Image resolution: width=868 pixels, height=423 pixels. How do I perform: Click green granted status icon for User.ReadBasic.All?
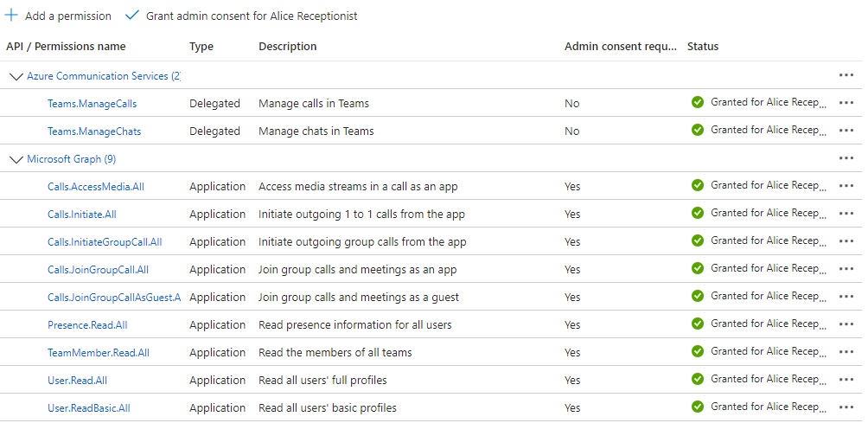698,407
